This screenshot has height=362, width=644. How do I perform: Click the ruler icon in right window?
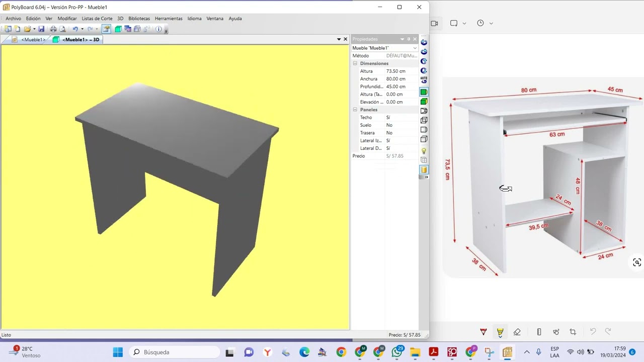pyautogui.click(x=539, y=332)
